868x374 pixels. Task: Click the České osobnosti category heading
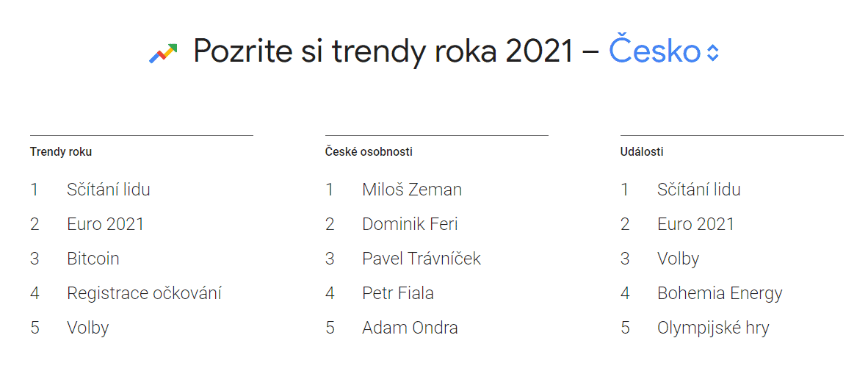coord(369,152)
